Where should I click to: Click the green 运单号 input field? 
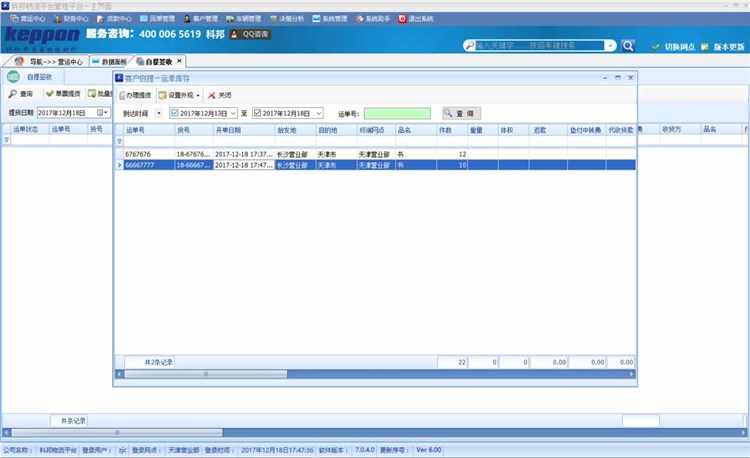pyautogui.click(x=396, y=113)
